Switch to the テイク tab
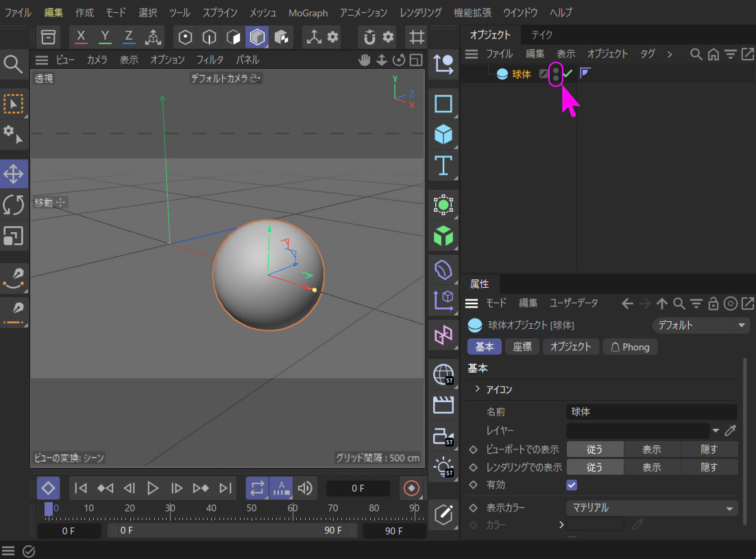Viewport: 756px width, 559px height. tap(541, 34)
